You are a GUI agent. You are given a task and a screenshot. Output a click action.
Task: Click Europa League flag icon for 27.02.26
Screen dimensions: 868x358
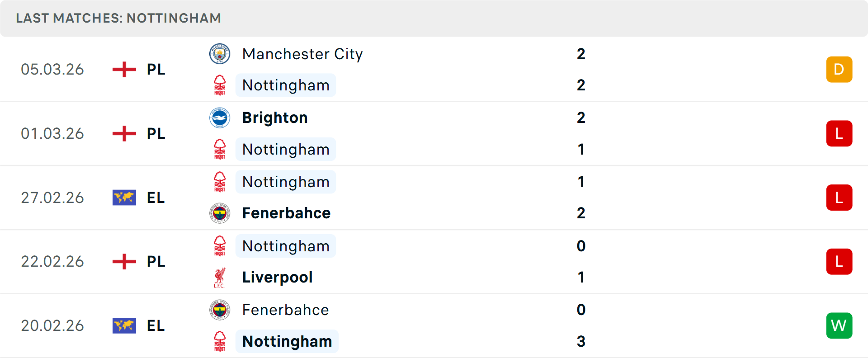point(124,198)
